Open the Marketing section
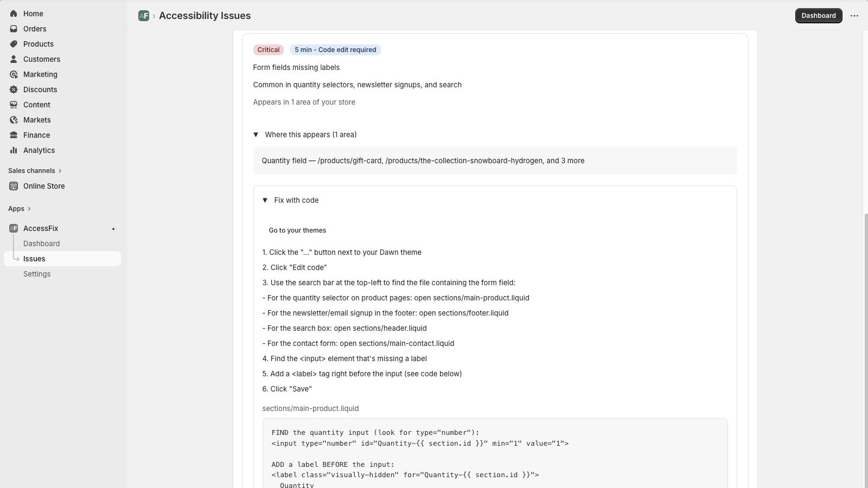Image resolution: width=868 pixels, height=488 pixels. tap(40, 74)
